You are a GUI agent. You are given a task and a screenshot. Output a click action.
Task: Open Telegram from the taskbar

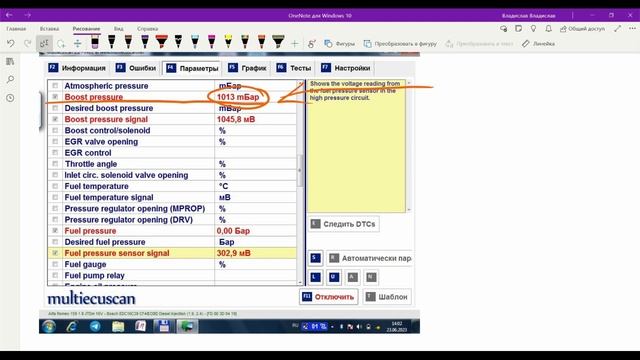pyautogui.click(x=95, y=327)
